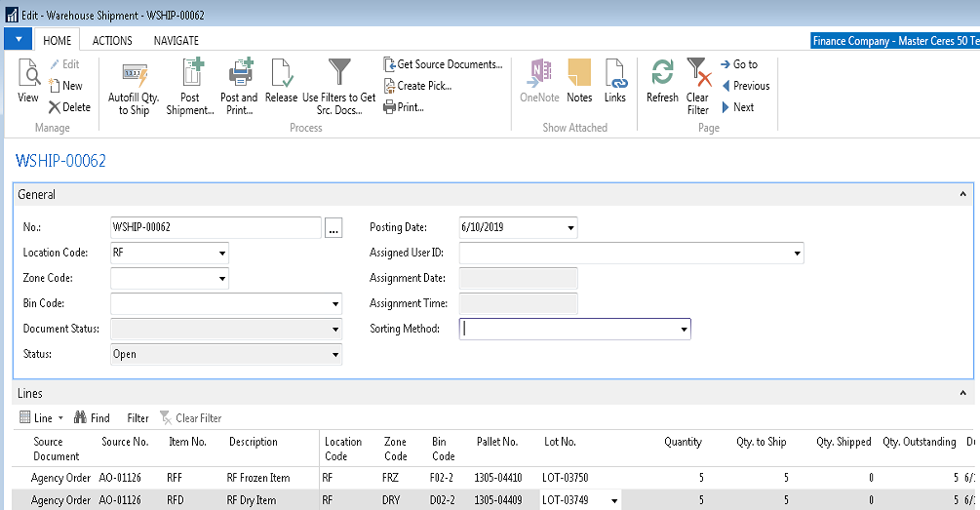Refresh the page with Refresh icon
Screen dimensions: 980x510
[662, 75]
